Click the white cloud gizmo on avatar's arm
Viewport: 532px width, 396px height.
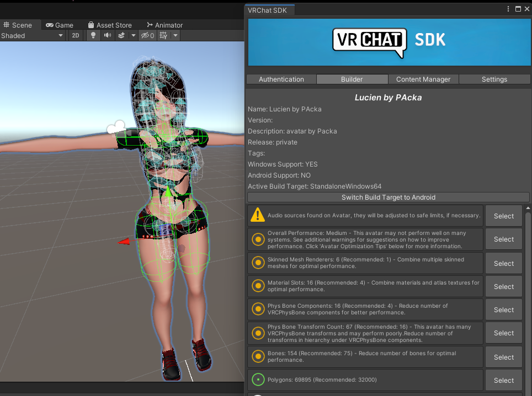[116, 127]
